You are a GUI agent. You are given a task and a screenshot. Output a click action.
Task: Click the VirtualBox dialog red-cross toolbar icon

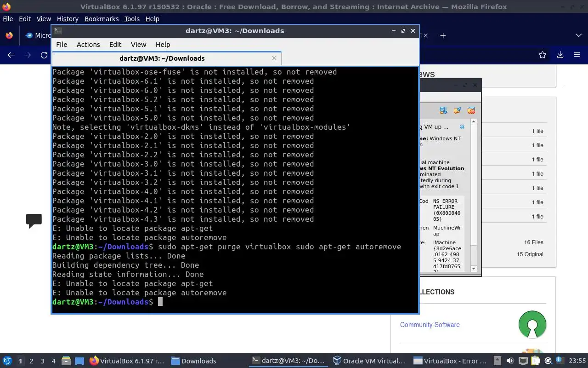tap(471, 110)
